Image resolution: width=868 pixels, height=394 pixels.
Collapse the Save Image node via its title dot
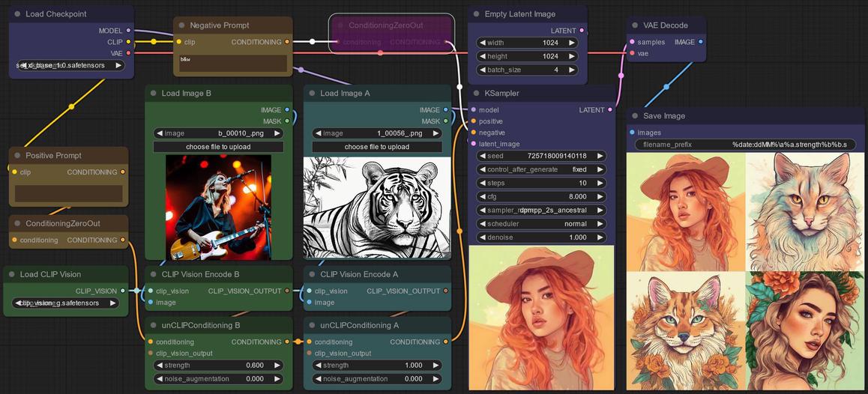tap(635, 116)
